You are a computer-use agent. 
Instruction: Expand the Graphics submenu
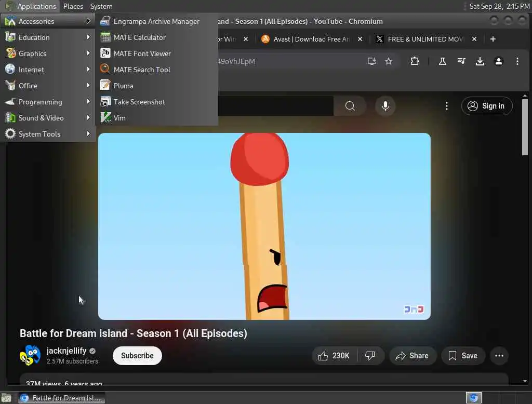coord(48,53)
